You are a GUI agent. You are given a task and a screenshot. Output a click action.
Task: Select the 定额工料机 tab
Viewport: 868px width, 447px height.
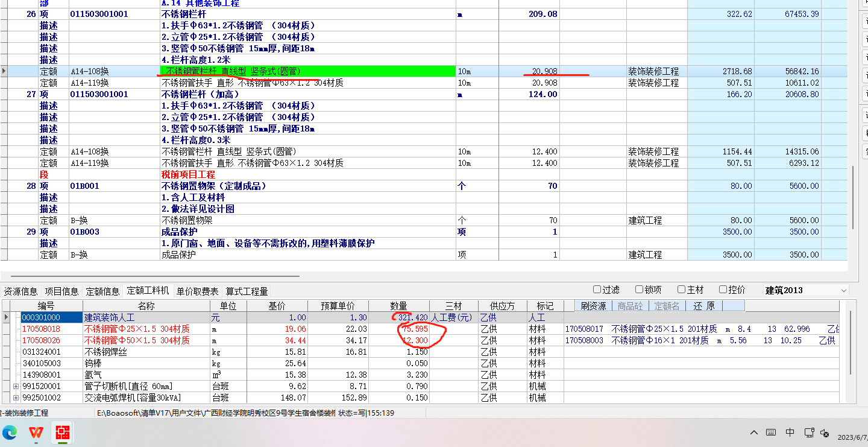(148, 291)
